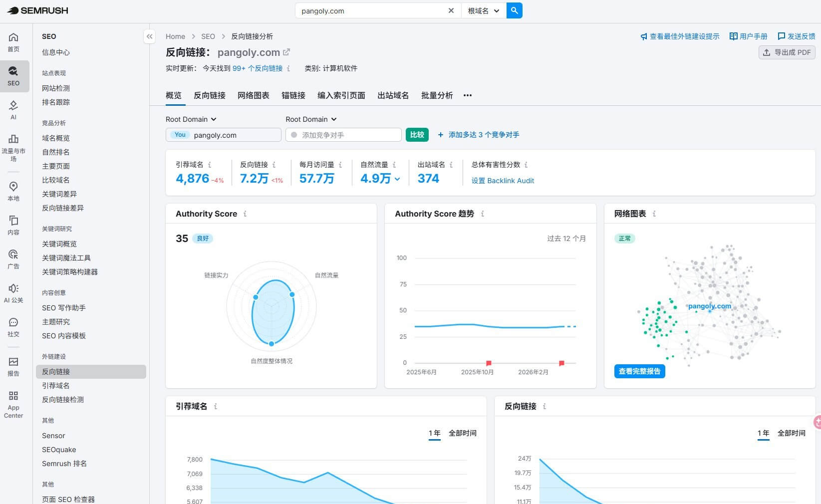
Task: Click info icon beside Authority Score 趋势
Action: pos(483,214)
